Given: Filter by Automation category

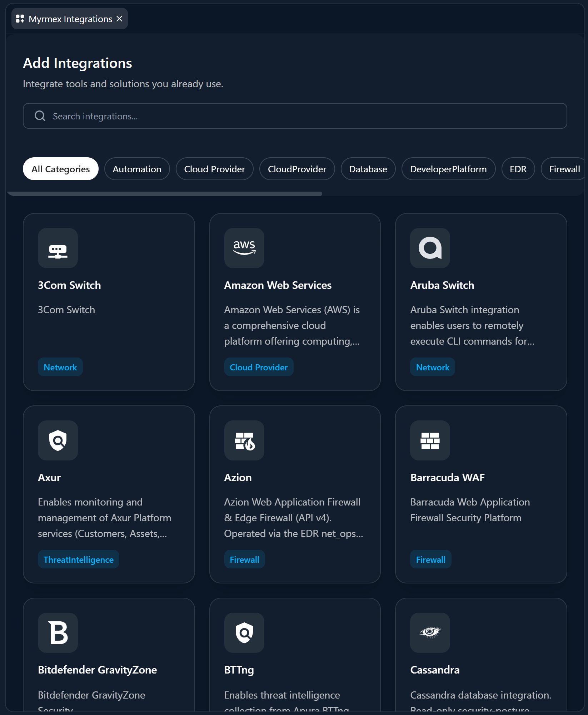Looking at the screenshot, I should 137,169.
